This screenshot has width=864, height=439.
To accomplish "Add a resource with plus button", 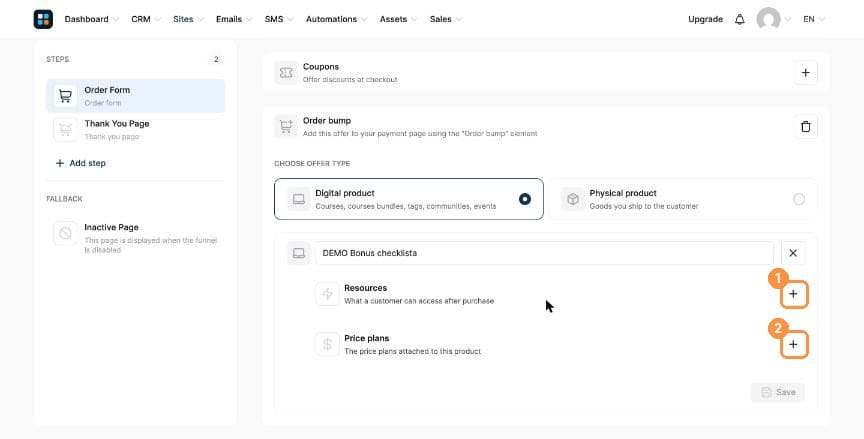I will click(793, 294).
